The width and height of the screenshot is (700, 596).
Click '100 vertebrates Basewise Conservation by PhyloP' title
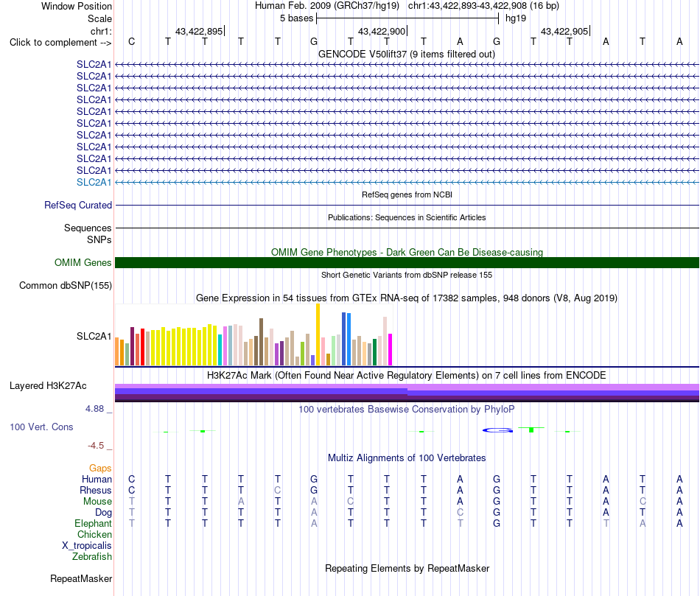click(x=407, y=409)
